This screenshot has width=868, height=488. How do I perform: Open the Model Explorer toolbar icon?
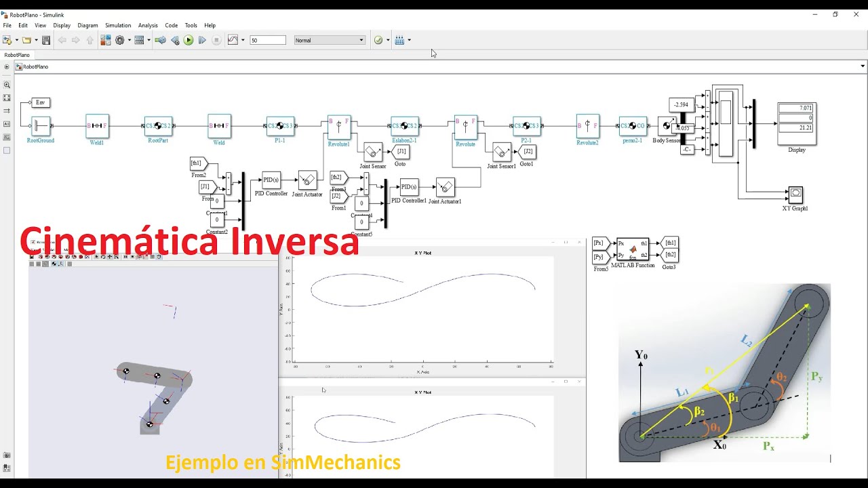coord(139,40)
